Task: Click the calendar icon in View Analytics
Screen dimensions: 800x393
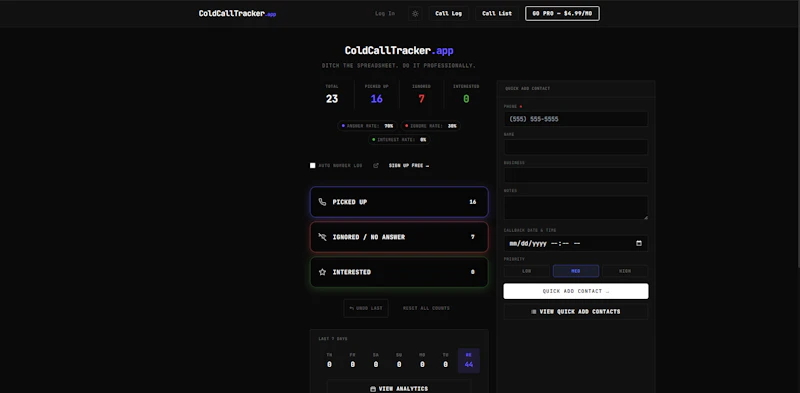Action: tap(373, 389)
